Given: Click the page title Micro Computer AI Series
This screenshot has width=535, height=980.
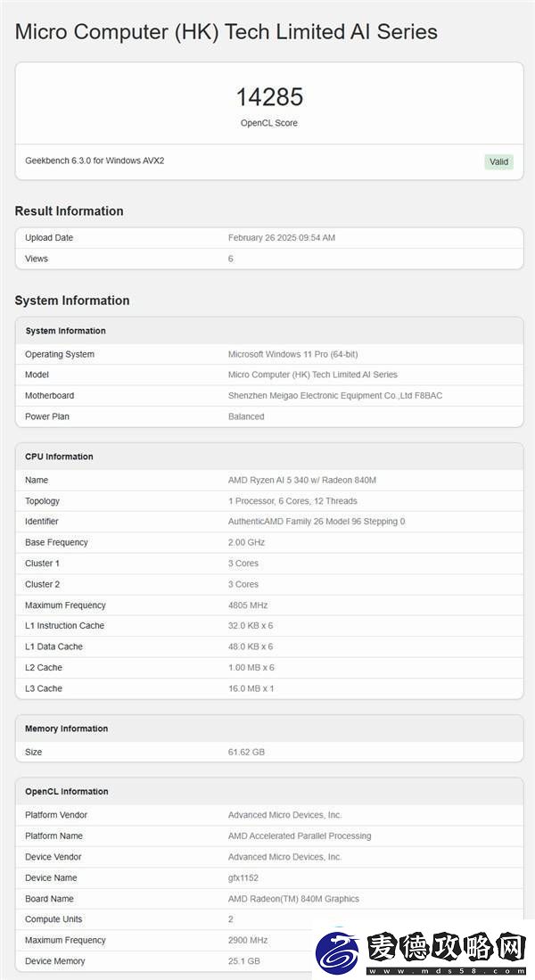Looking at the screenshot, I should pos(226,32).
